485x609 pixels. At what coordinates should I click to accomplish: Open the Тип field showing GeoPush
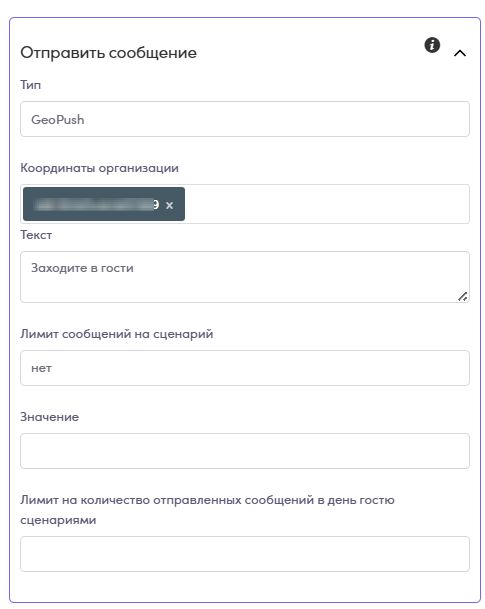[x=245, y=119]
